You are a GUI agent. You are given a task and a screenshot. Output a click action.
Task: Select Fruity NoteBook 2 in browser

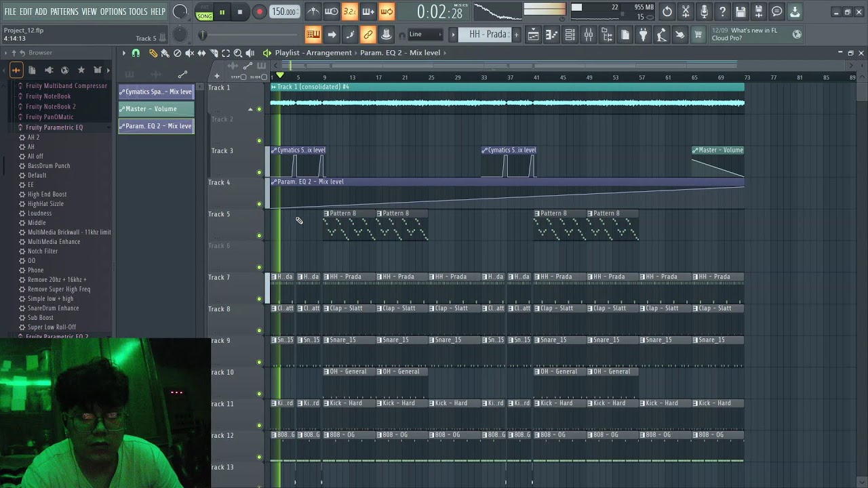tap(51, 106)
